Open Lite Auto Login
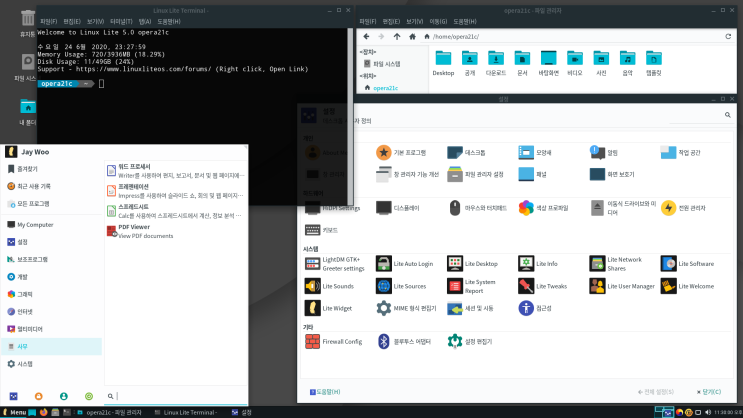The image size is (743, 418). click(x=404, y=264)
